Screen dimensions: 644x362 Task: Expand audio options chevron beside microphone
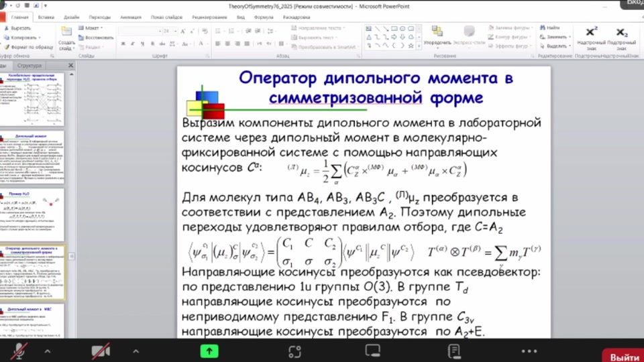[47, 351]
